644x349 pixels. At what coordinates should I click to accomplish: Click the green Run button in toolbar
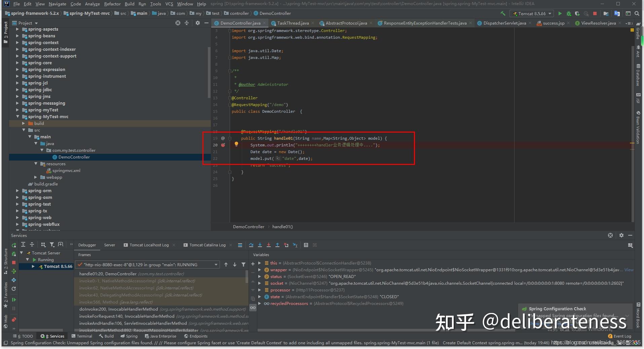point(560,13)
